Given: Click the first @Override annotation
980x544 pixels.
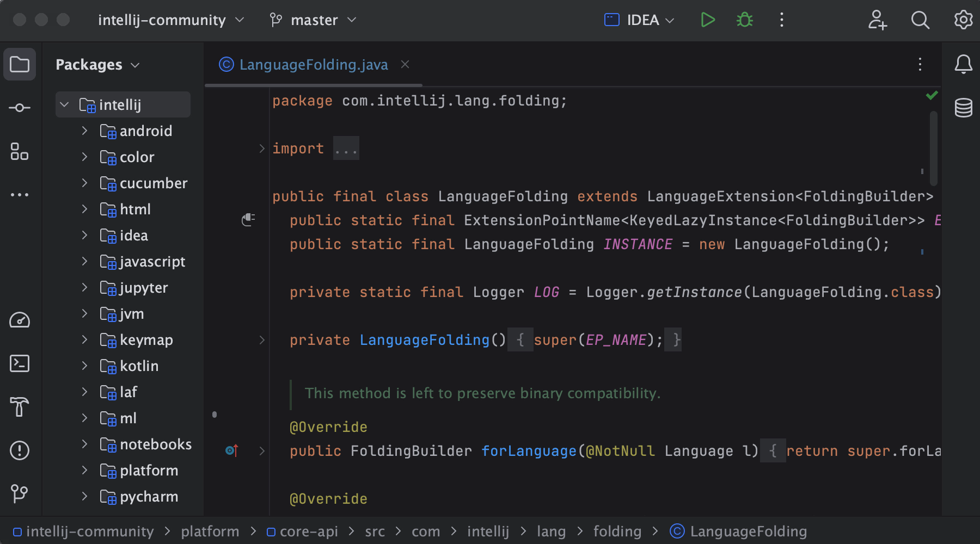Looking at the screenshot, I should pos(328,427).
